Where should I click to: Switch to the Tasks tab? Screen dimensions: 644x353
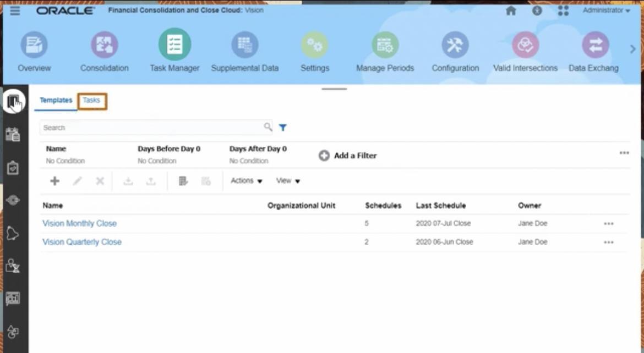91,100
